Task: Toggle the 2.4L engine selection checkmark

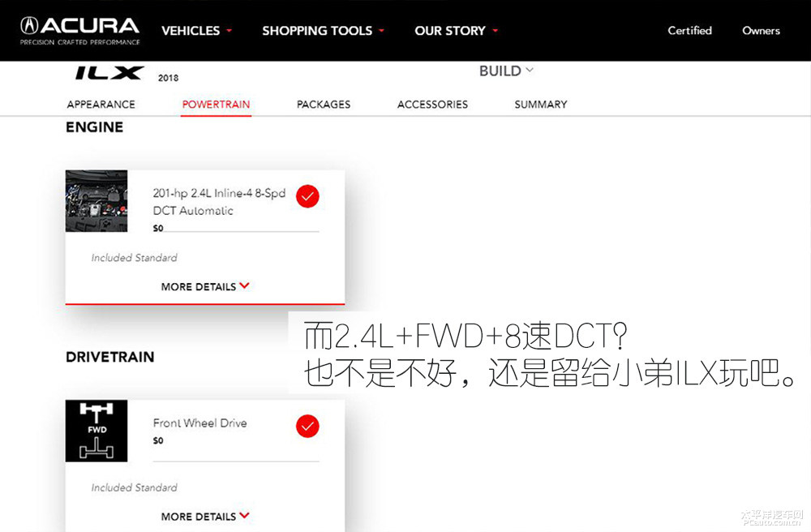Action: [307, 196]
